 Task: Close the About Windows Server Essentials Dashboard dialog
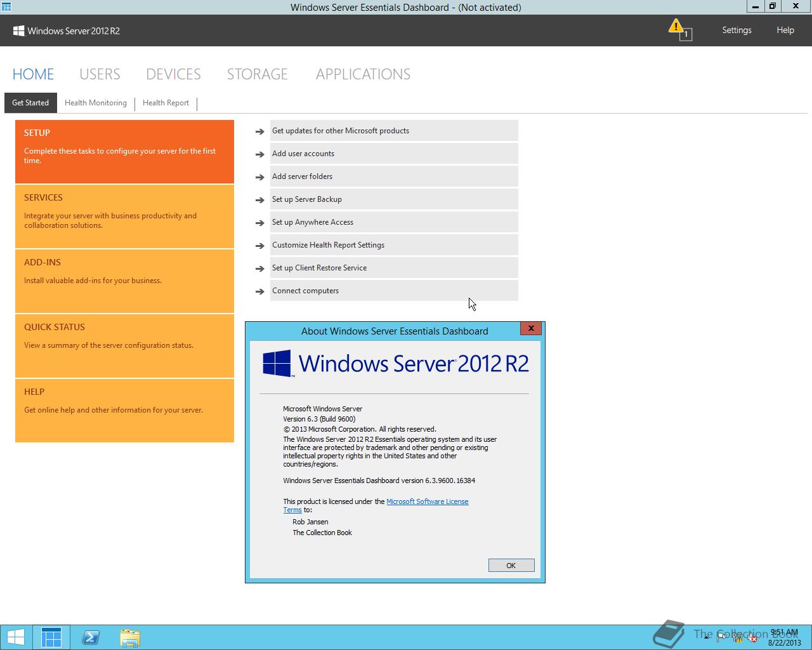pos(531,328)
